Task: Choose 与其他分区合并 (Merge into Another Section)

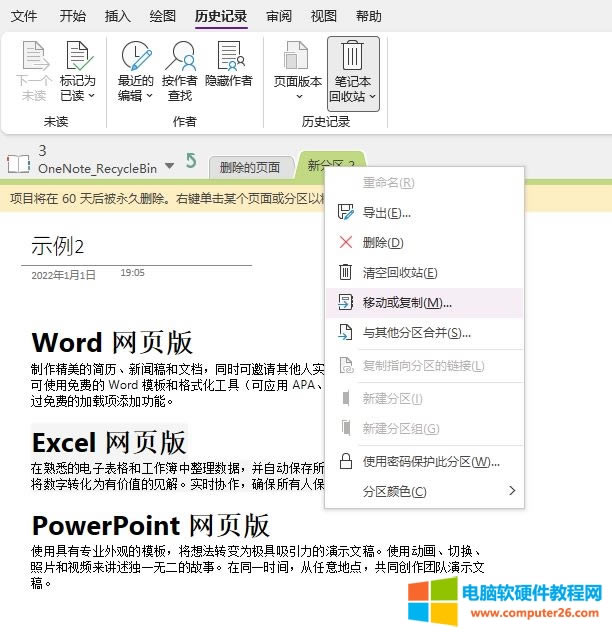Action: [x=416, y=332]
